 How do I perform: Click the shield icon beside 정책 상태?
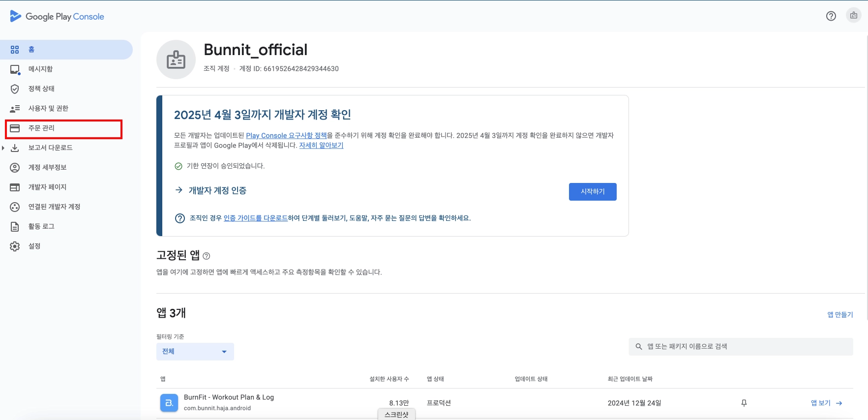[15, 89]
